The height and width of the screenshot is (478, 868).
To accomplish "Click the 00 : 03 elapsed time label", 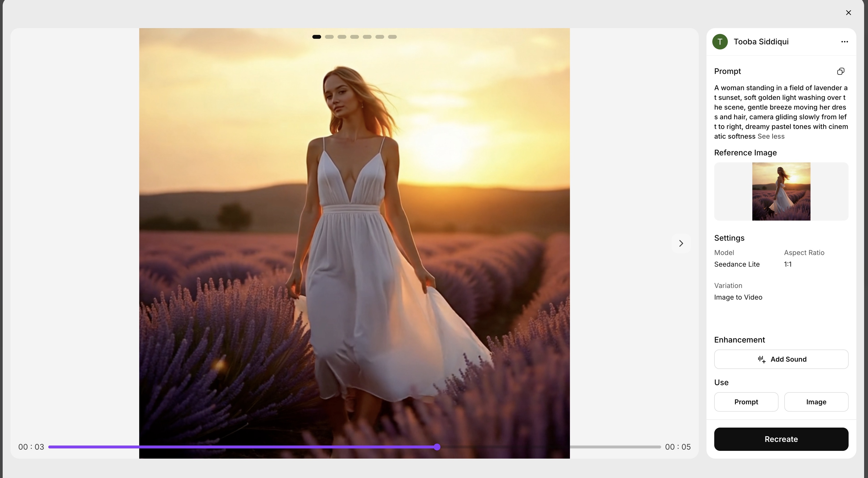I will pyautogui.click(x=31, y=447).
